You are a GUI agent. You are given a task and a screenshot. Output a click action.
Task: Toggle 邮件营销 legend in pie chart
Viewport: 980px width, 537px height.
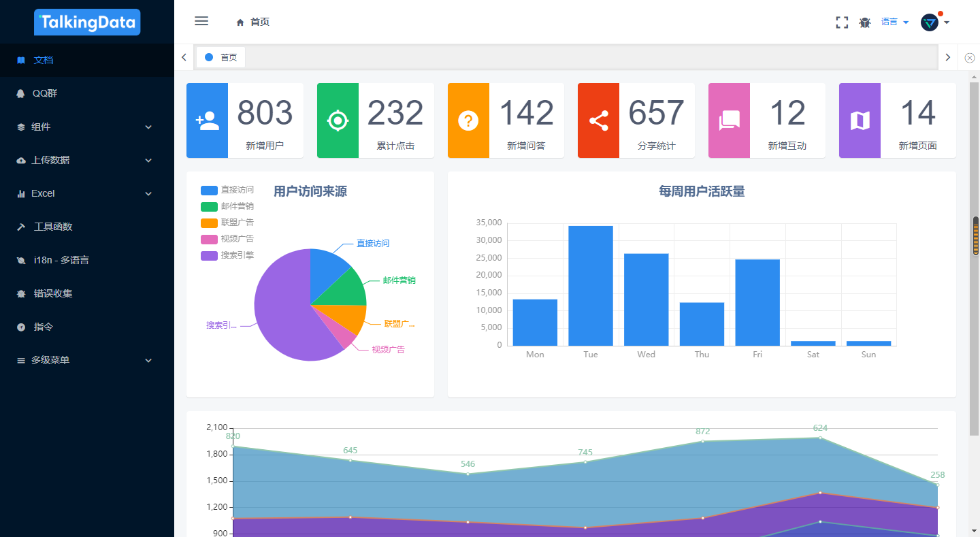pos(227,206)
